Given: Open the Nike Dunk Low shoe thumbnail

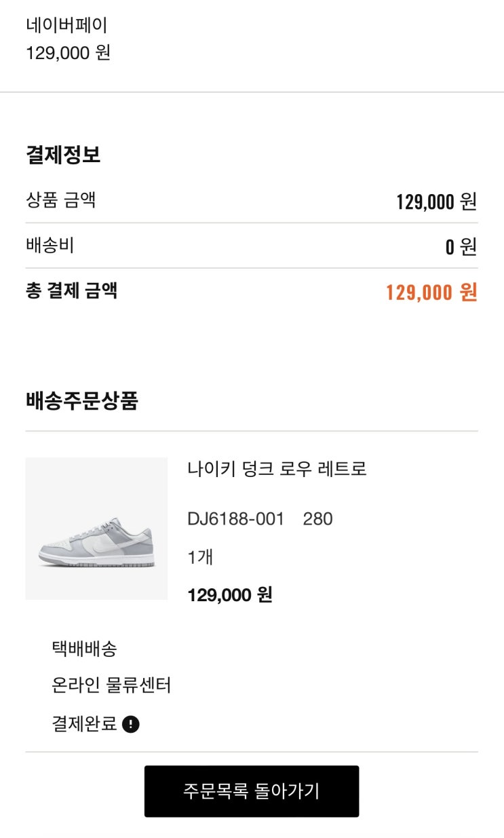Looking at the screenshot, I should 96,529.
